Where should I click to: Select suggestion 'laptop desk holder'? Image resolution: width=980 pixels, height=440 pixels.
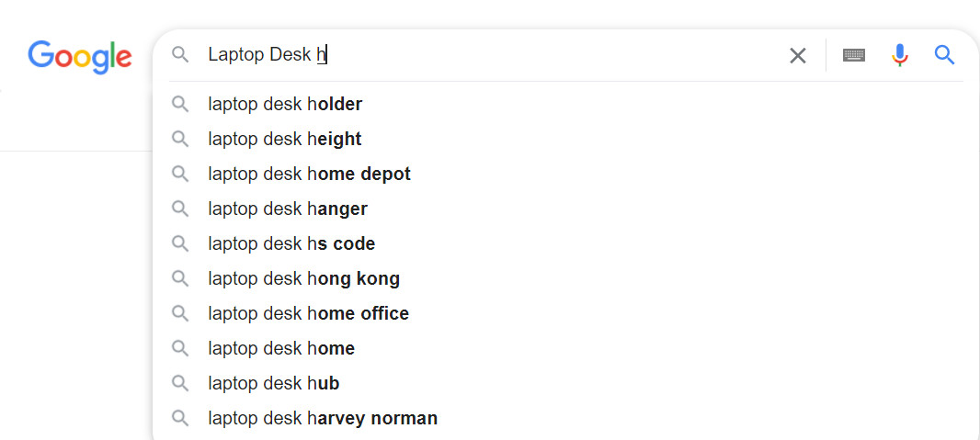(285, 105)
